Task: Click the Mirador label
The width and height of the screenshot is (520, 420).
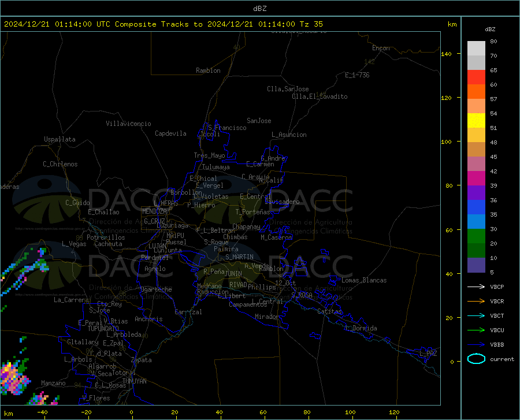Action: click(x=266, y=317)
